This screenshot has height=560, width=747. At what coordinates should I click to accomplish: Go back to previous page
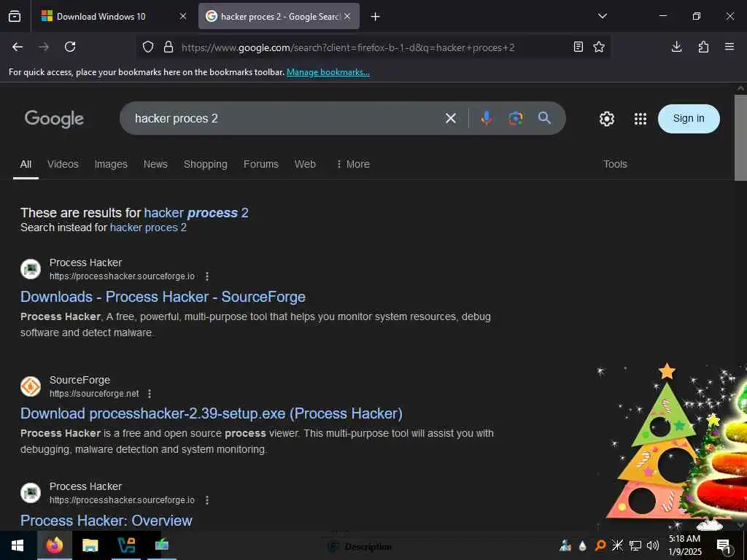[x=18, y=47]
